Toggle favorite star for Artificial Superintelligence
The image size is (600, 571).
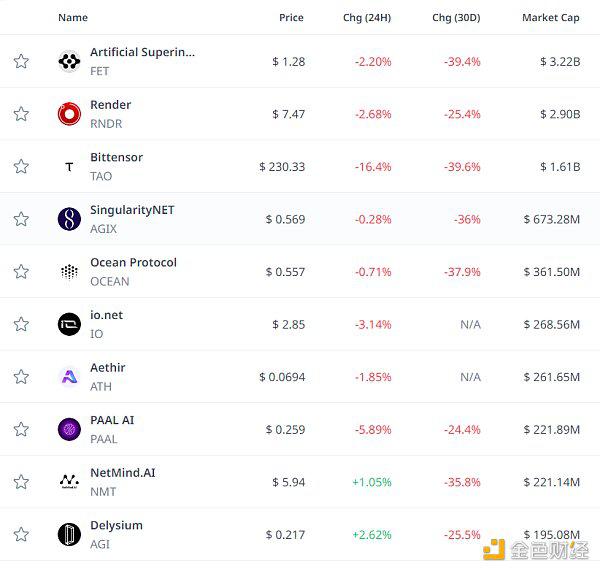[21, 61]
